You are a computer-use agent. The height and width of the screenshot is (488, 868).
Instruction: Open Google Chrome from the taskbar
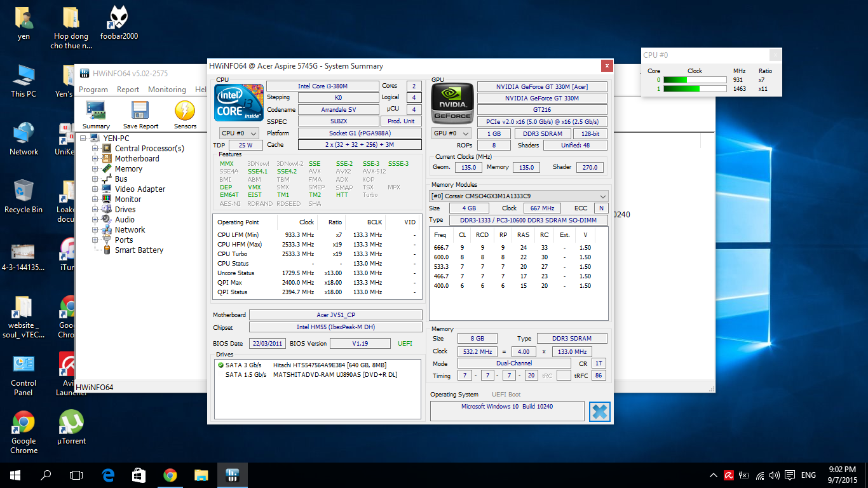(170, 475)
